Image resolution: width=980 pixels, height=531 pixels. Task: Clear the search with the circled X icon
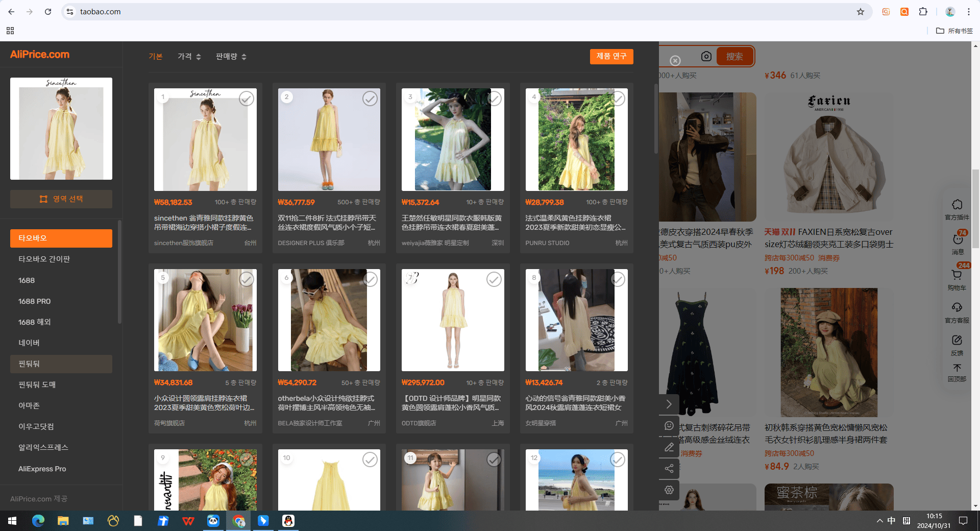[675, 61]
